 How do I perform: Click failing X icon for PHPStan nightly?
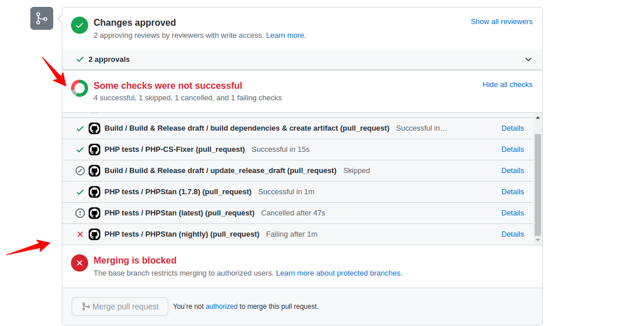point(80,234)
